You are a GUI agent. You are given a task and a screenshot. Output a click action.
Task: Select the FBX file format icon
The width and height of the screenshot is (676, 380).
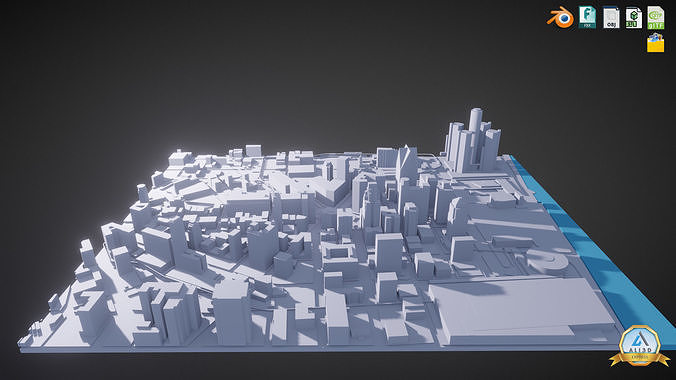(587, 17)
